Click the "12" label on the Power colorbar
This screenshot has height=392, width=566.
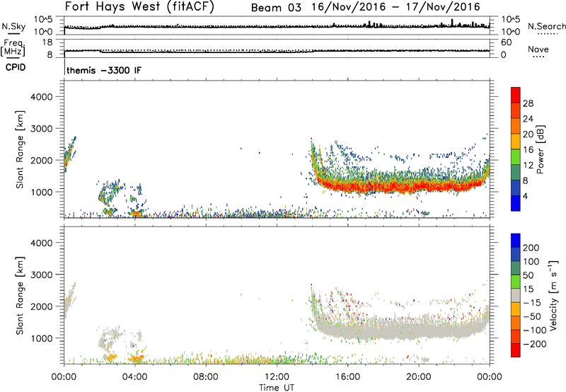point(528,166)
